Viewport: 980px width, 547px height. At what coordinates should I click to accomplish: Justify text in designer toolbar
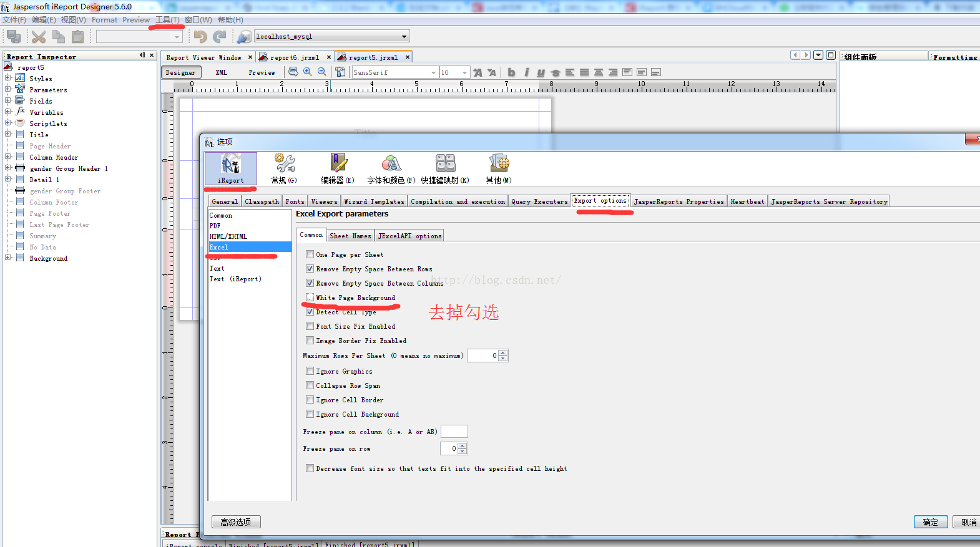tap(584, 72)
